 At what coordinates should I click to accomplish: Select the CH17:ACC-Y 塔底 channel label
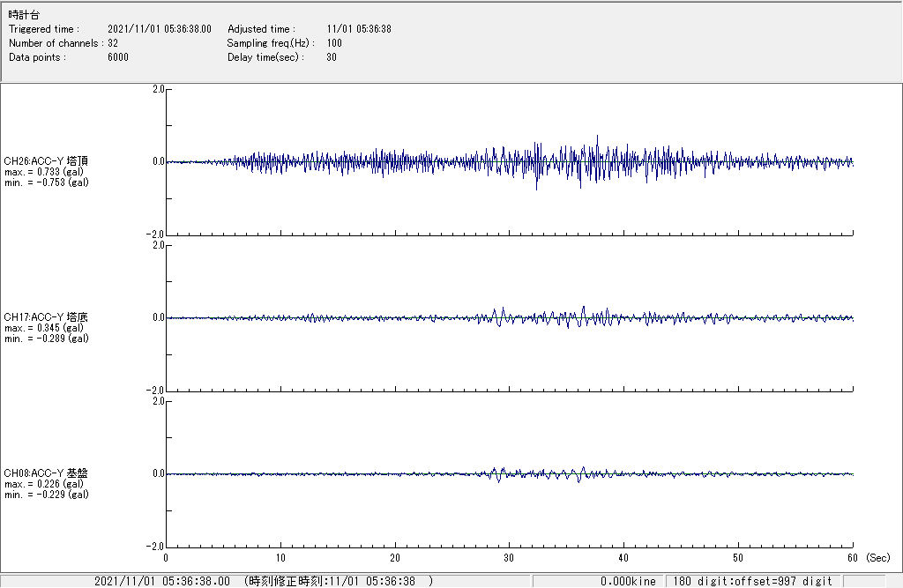tap(46, 316)
